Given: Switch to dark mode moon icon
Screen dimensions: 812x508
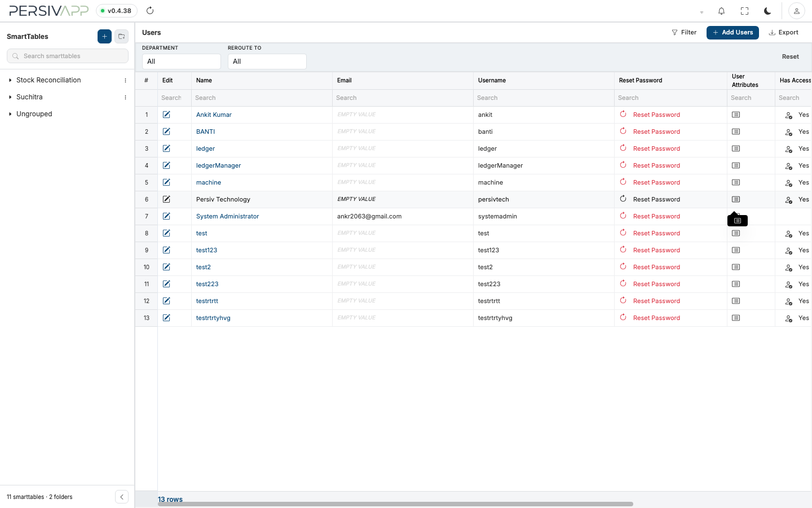Looking at the screenshot, I should click(767, 11).
